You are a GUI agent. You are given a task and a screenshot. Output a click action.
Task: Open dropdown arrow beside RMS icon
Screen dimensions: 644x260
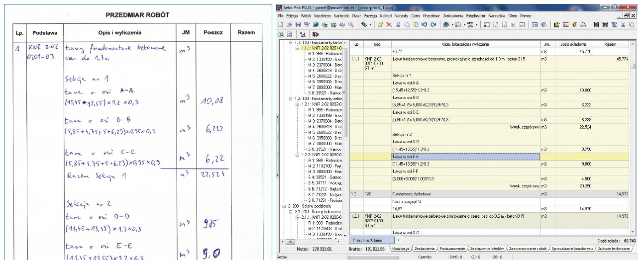(x=477, y=24)
